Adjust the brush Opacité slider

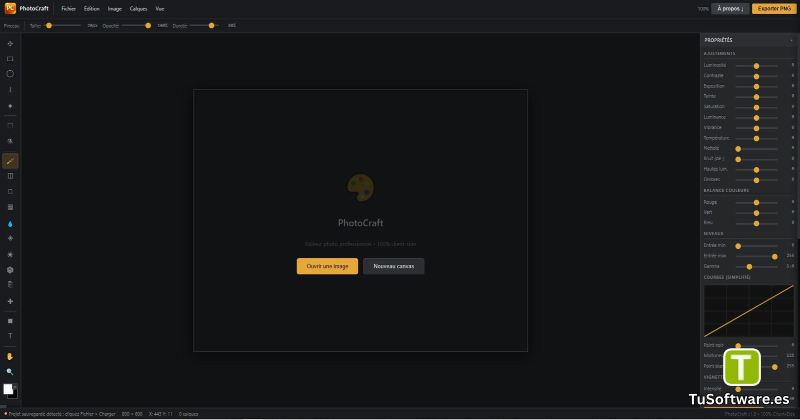(136, 26)
